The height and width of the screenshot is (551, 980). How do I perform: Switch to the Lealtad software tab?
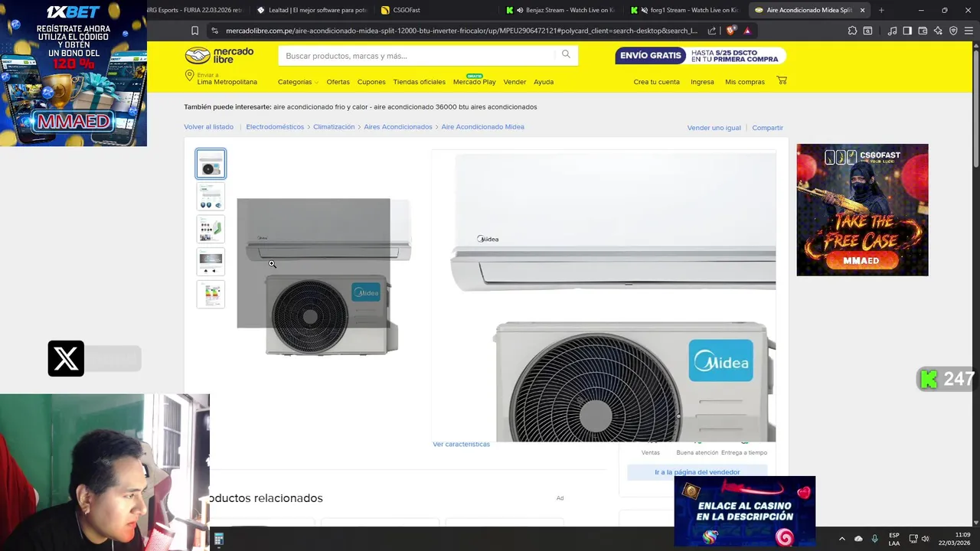point(312,10)
